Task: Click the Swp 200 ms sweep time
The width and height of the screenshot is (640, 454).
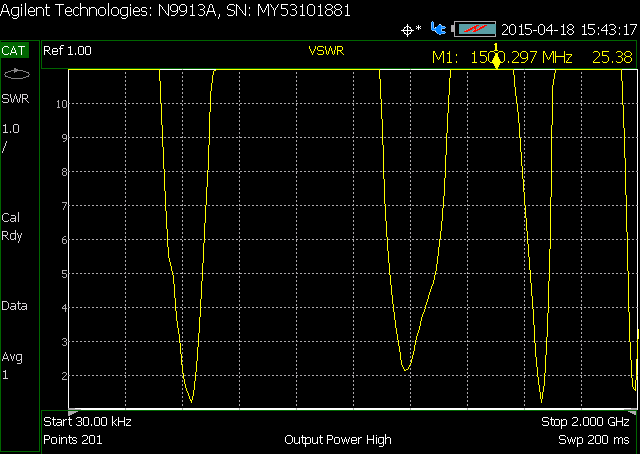Action: [595, 440]
